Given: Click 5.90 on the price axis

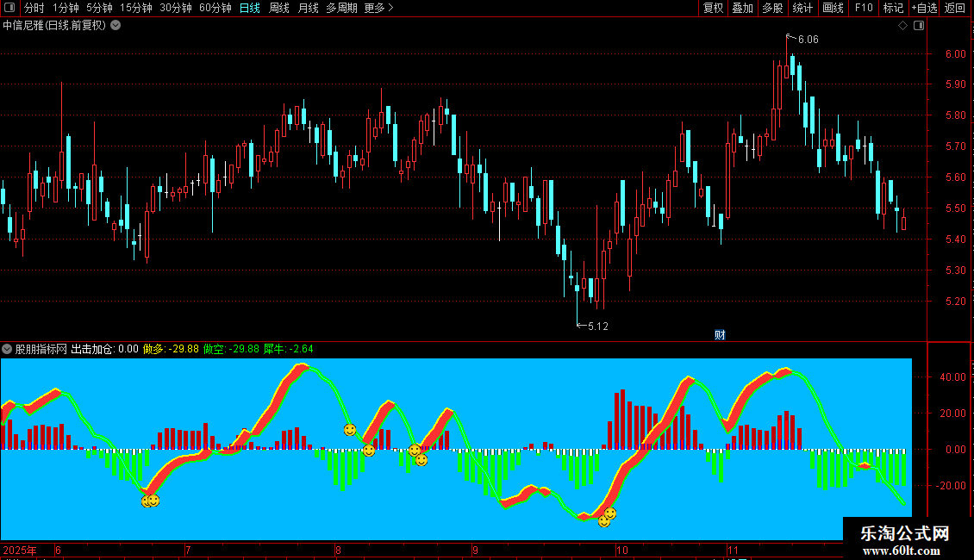Looking at the screenshot, I should (955, 84).
